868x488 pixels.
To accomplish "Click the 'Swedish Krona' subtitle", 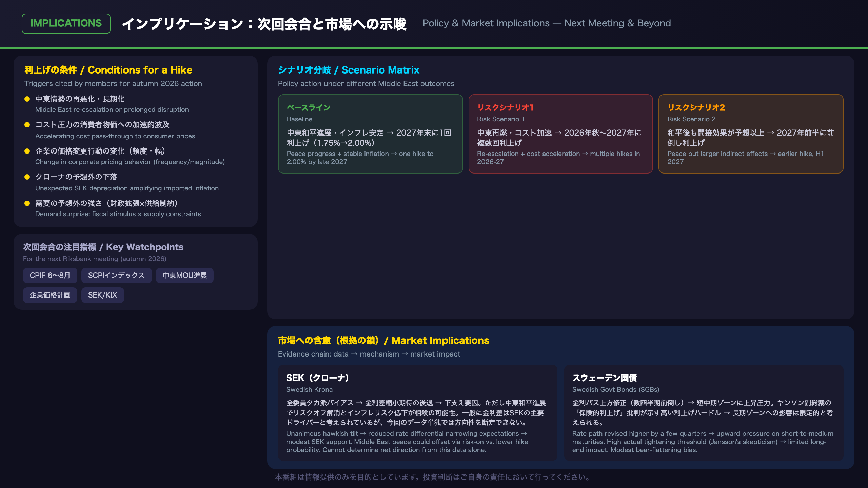I will pos(309,390).
